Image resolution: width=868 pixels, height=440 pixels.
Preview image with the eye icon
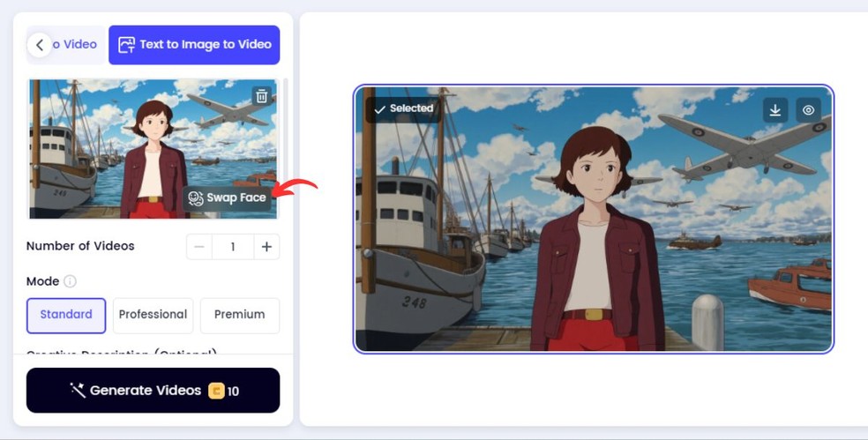point(808,110)
